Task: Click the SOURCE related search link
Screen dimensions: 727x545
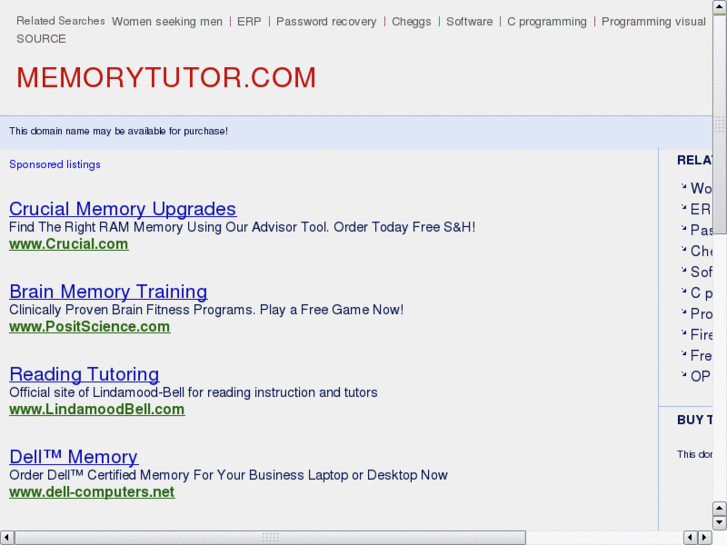Action: 41,39
